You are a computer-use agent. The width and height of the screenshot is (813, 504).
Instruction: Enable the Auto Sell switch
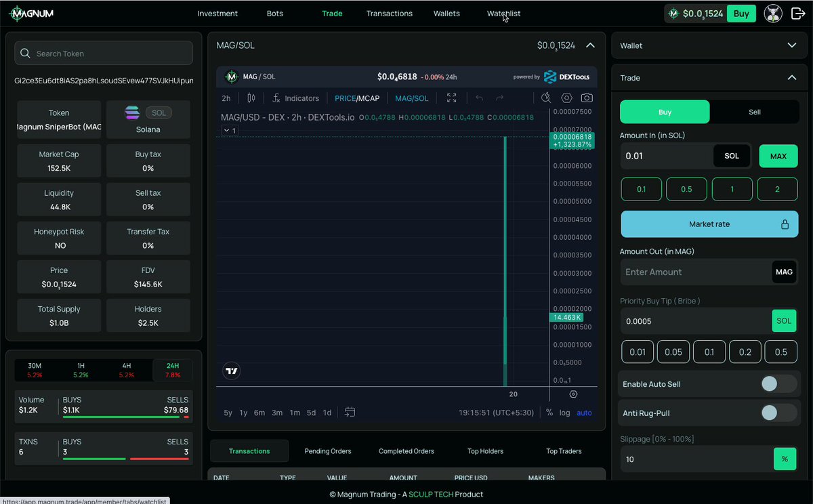[778, 384]
